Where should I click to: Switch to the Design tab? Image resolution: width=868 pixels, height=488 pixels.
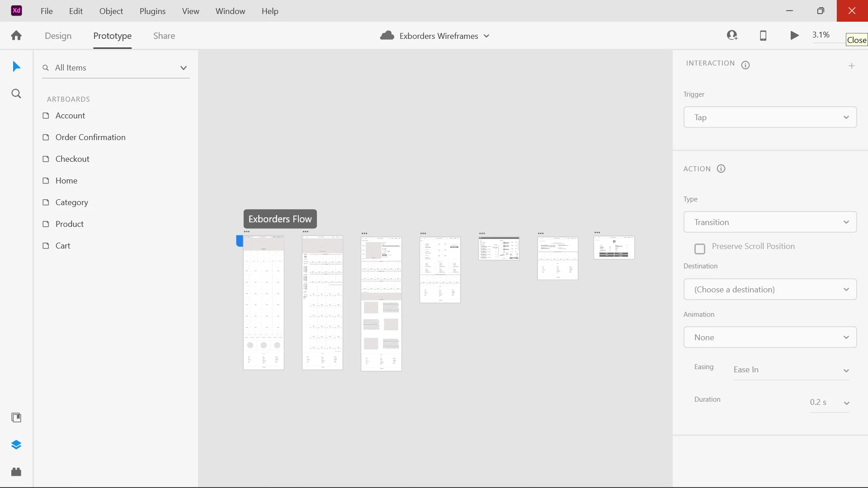click(58, 36)
